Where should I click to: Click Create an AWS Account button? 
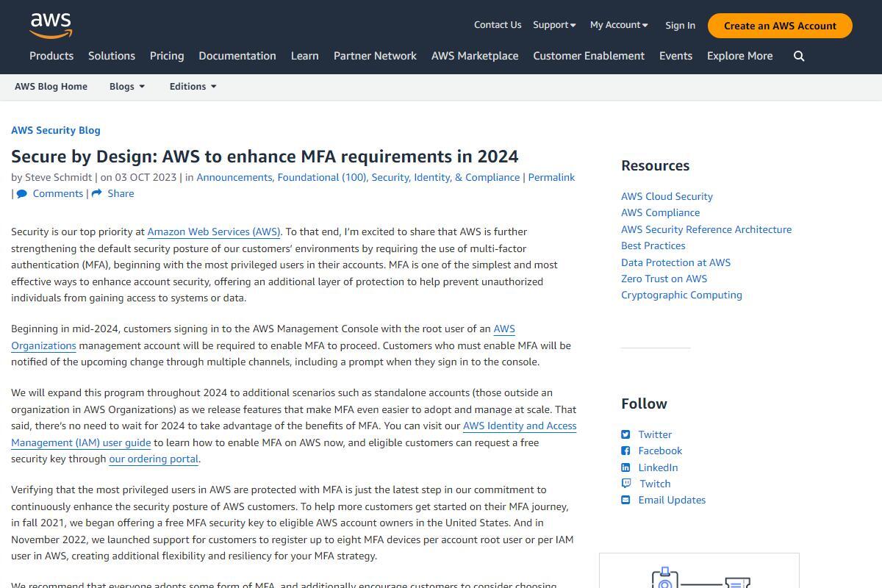pyautogui.click(x=780, y=26)
